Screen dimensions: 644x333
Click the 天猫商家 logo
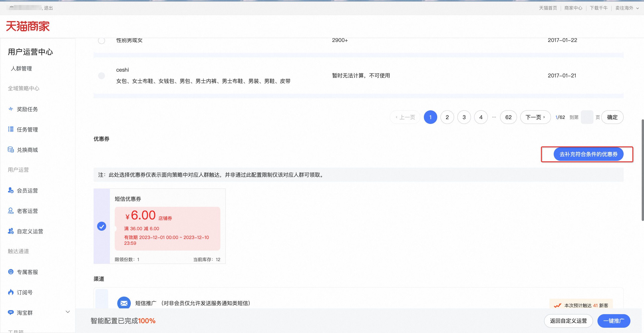click(x=28, y=26)
